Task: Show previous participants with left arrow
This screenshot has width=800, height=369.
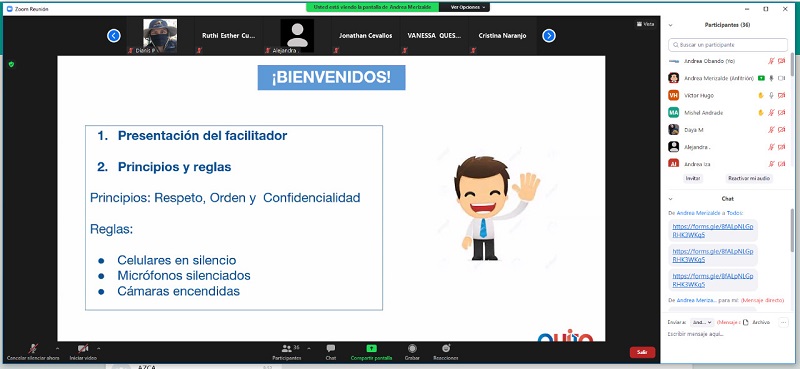Action: tap(114, 36)
